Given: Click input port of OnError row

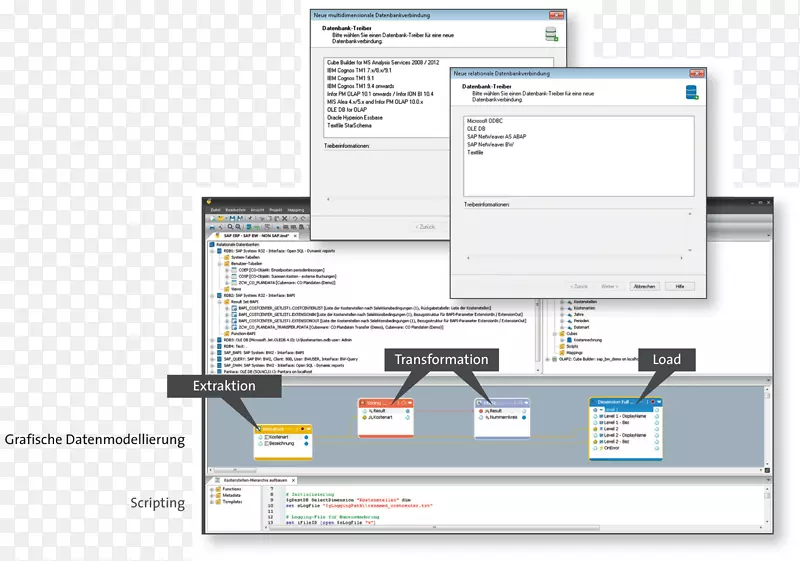Looking at the screenshot, I should point(595,448).
